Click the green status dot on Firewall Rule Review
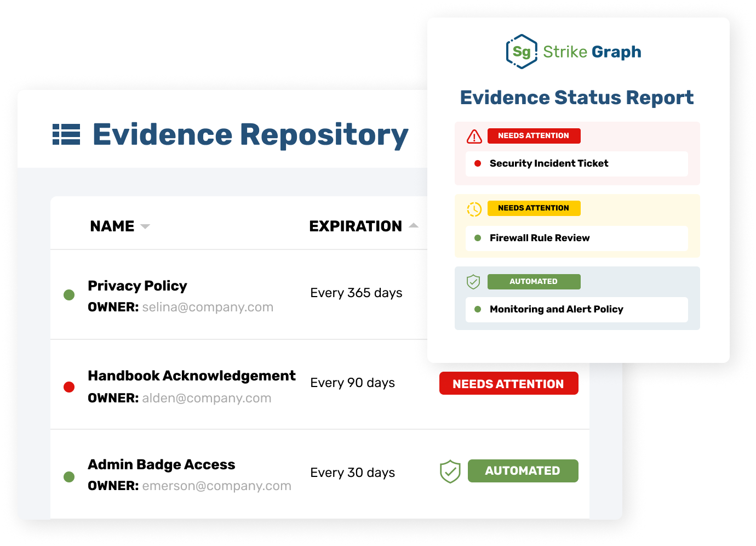 coord(477,238)
